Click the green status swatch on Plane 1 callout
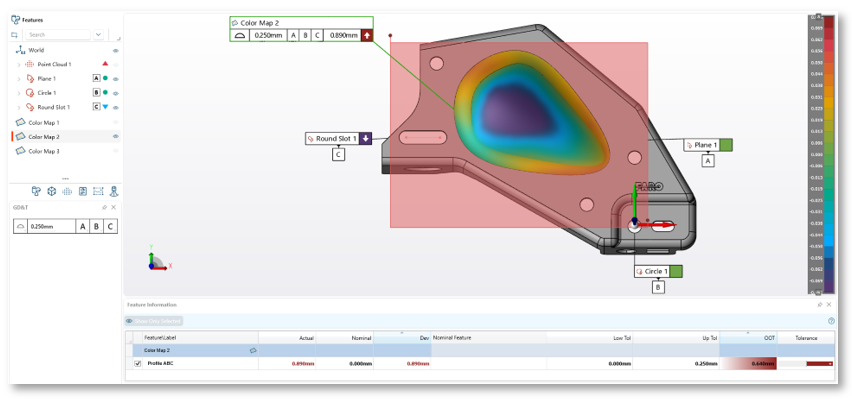 coord(726,145)
